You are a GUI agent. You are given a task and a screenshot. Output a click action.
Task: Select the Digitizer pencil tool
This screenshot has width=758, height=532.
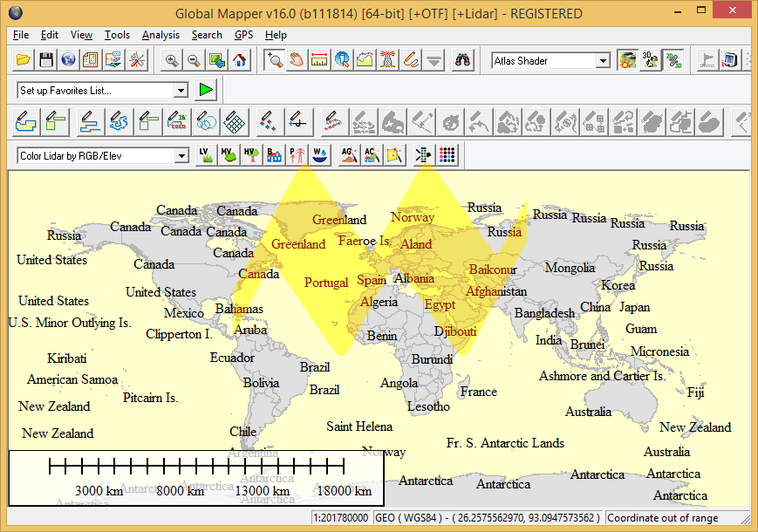click(411, 60)
